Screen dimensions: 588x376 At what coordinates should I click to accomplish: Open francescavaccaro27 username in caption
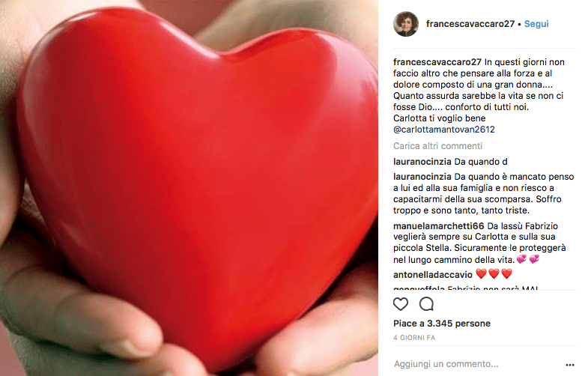pos(437,62)
